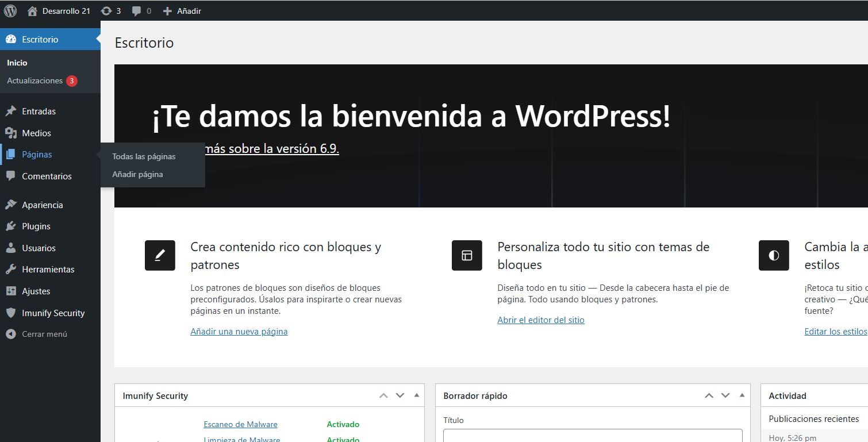Open Actualizaciones in the sidebar
The height and width of the screenshot is (442, 868).
coord(35,81)
